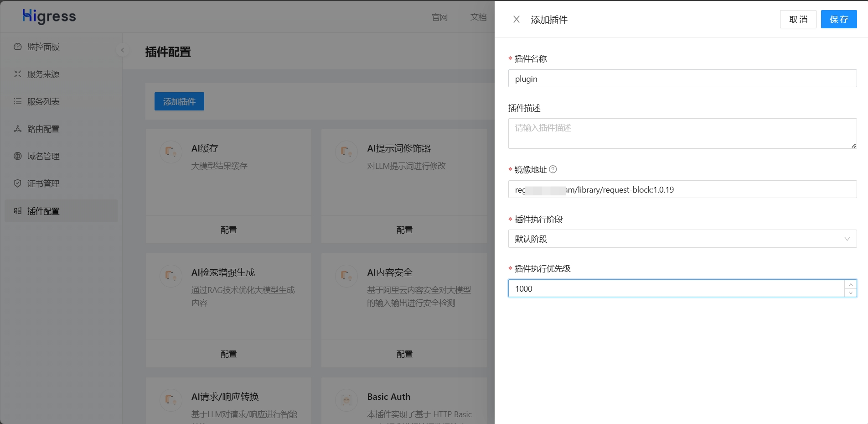Select 插件配置 in the sidebar

pyautogui.click(x=61, y=211)
